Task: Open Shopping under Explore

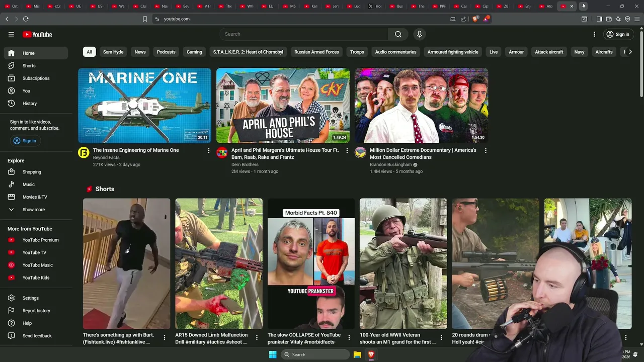Action: 36,172
